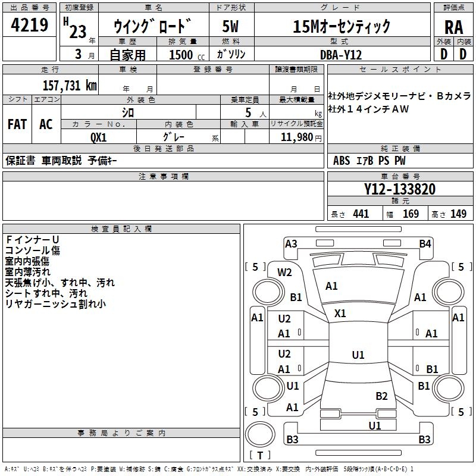Click the car name ウイングロード
The image size is (476, 476).
tap(153, 27)
